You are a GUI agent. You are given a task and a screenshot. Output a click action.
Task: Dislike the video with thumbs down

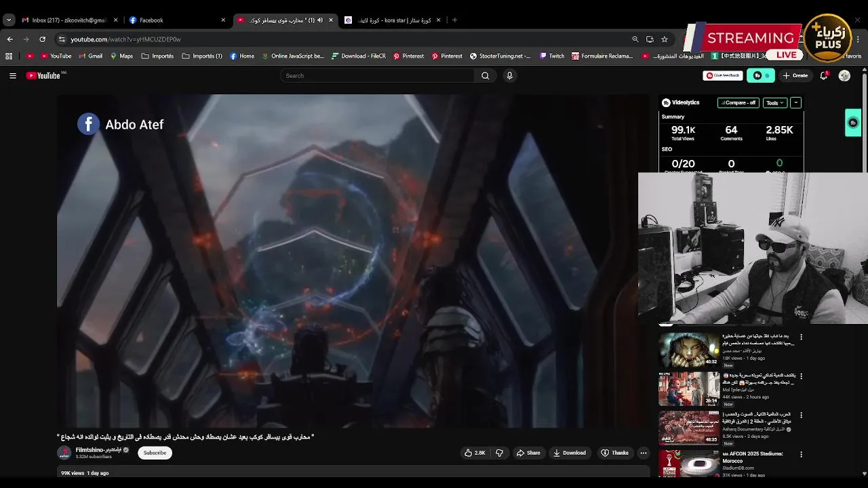pyautogui.click(x=500, y=453)
